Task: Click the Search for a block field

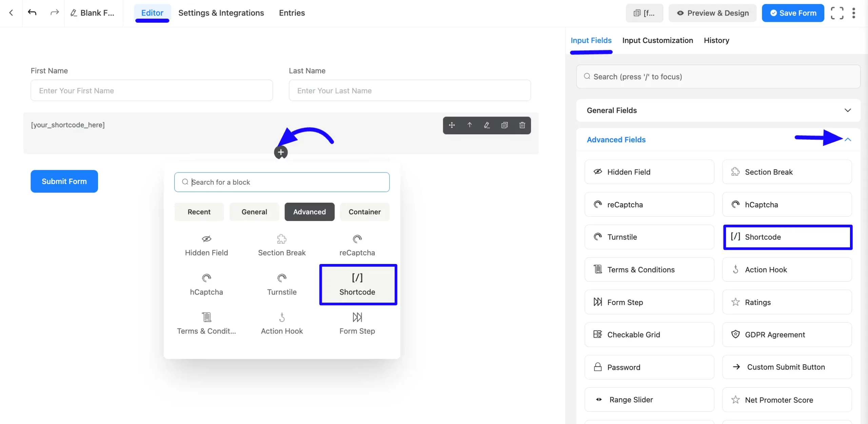Action: [282, 182]
